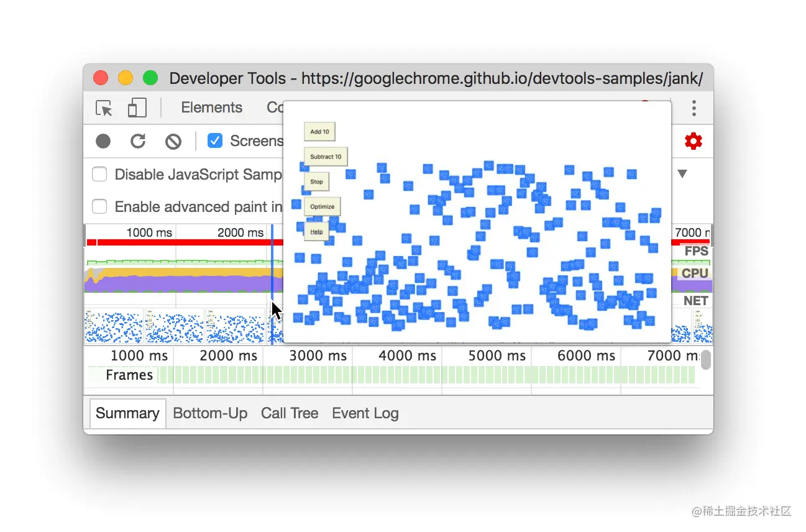Start recording with the record button

coord(103,141)
